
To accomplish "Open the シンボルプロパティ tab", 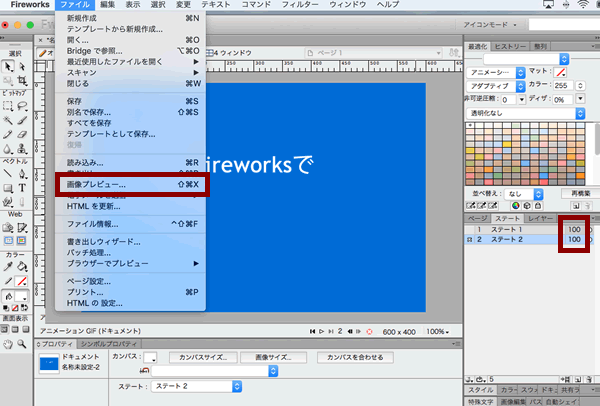I will pos(109,344).
